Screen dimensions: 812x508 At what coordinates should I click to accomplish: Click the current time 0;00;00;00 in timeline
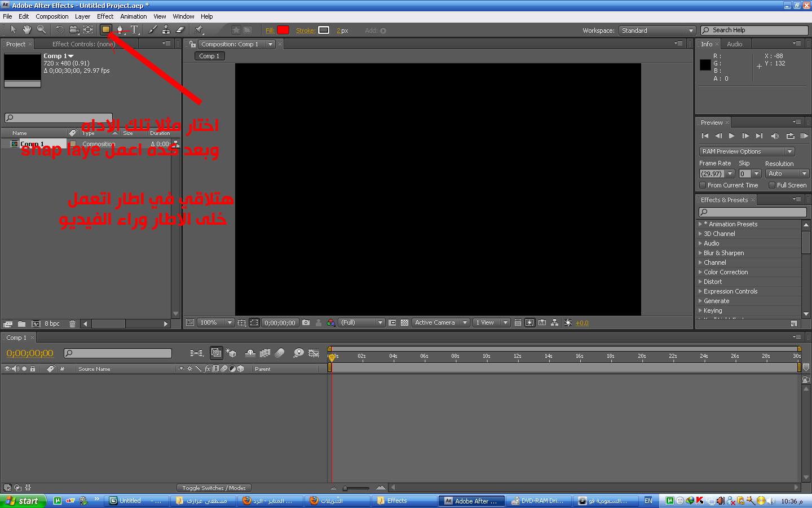point(30,353)
